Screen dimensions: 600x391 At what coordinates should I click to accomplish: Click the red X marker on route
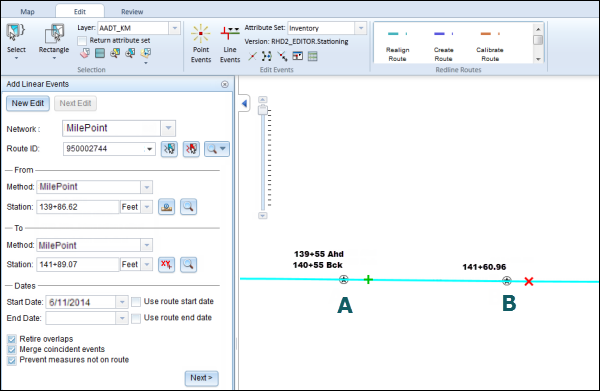529,282
